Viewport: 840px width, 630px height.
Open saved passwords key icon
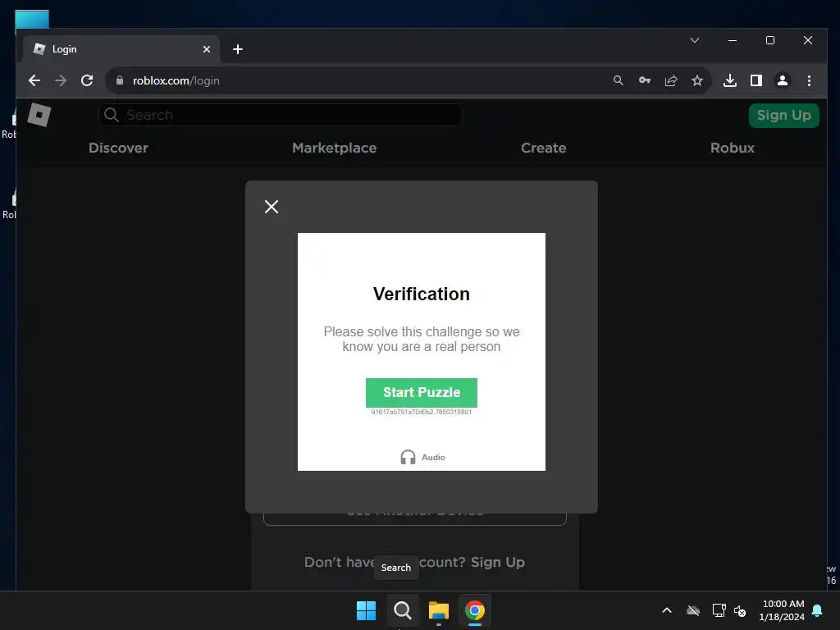[x=645, y=80]
